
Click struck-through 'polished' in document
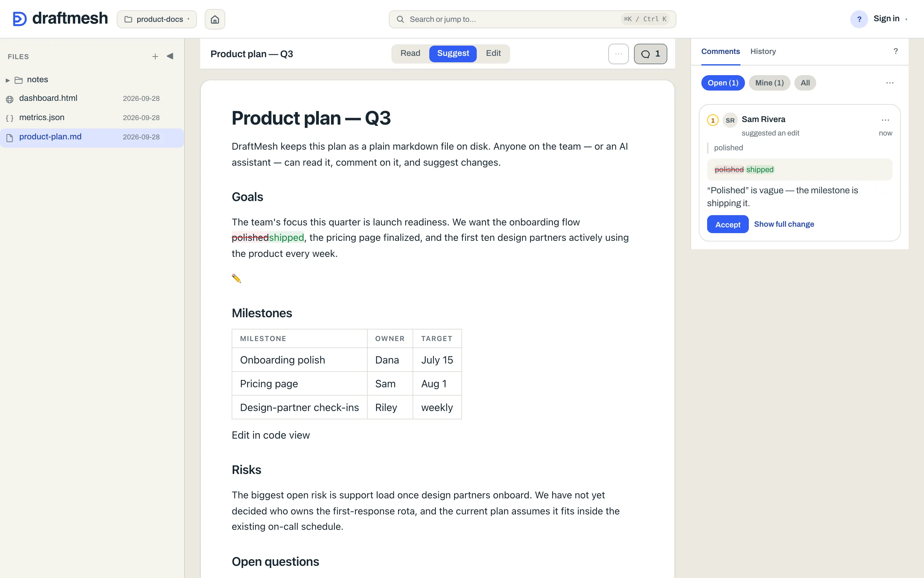(250, 238)
